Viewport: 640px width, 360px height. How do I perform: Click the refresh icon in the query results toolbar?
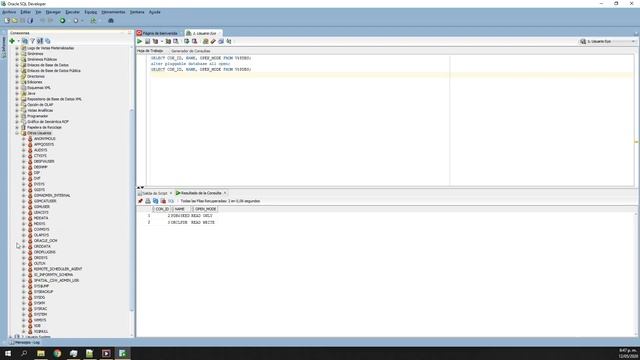click(x=156, y=201)
